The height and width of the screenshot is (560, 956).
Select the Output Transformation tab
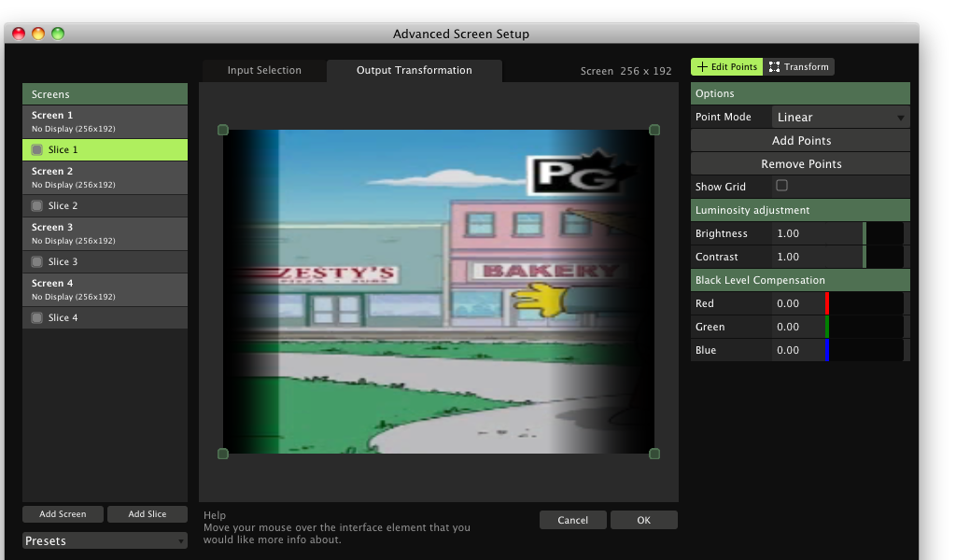pyautogui.click(x=414, y=70)
